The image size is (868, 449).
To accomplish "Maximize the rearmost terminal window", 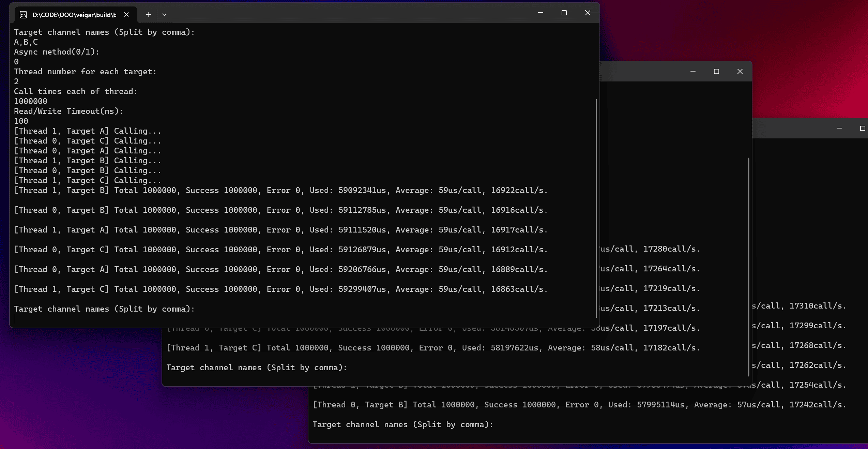I will pyautogui.click(x=862, y=129).
